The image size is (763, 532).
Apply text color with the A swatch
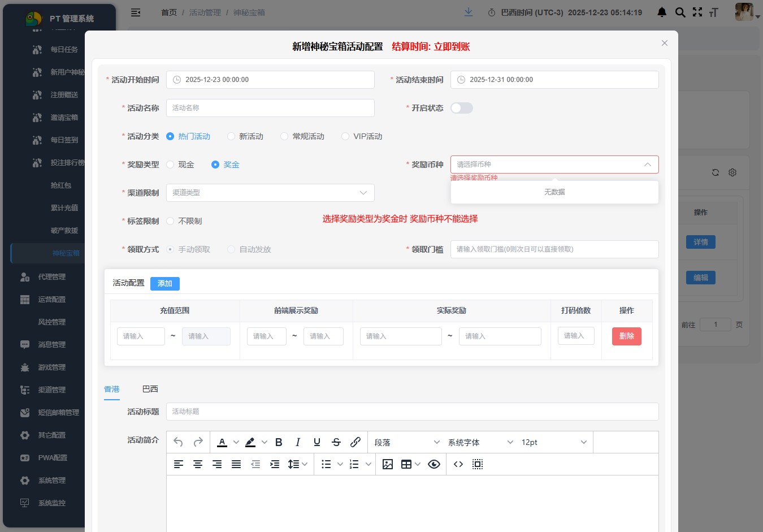pos(222,442)
